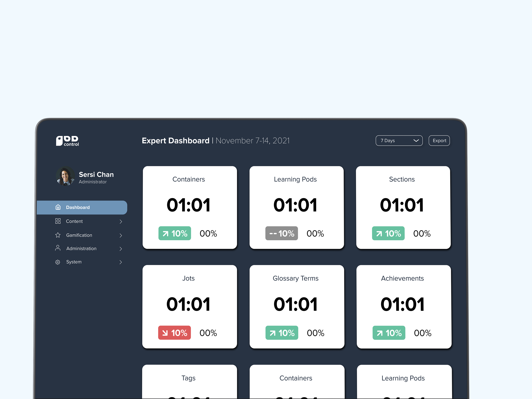532x399 pixels.
Task: Click the 01:01 value in Glossary Terms card
Action: point(295,304)
